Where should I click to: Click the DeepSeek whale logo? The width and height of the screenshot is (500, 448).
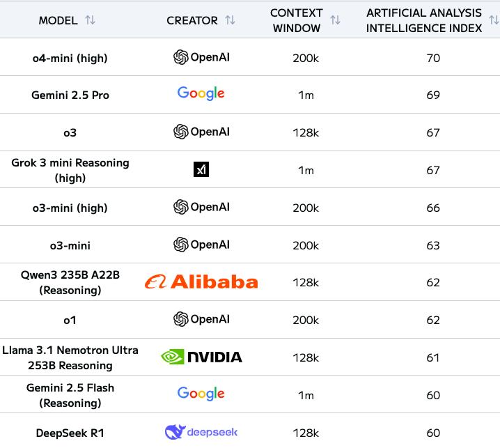click(175, 432)
